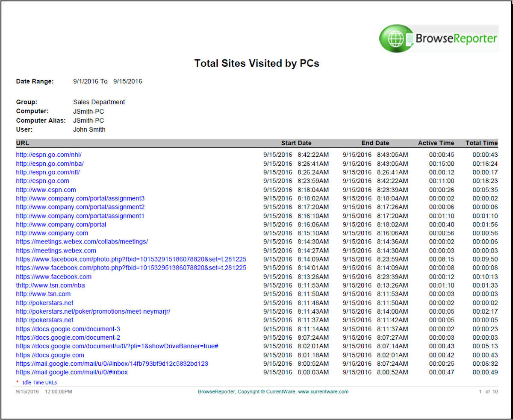
Task: Click end time 8:00:52AM for mail inbox
Action: tap(392, 372)
